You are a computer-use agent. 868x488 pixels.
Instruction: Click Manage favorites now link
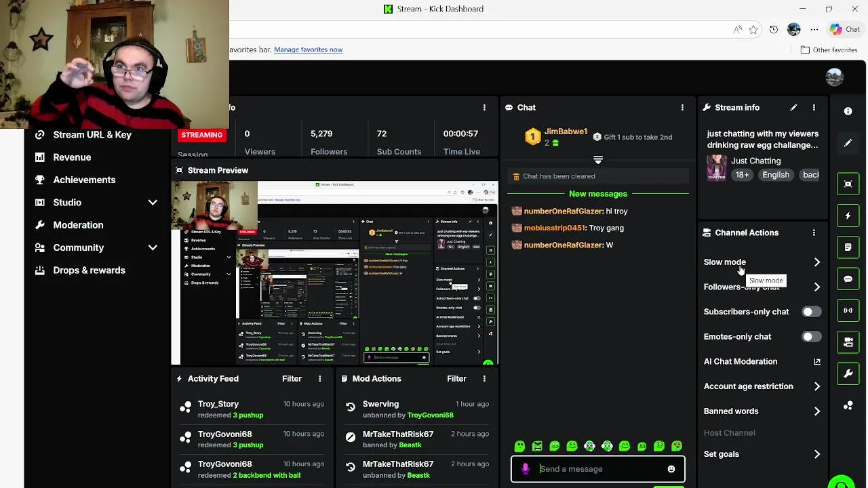coord(308,49)
